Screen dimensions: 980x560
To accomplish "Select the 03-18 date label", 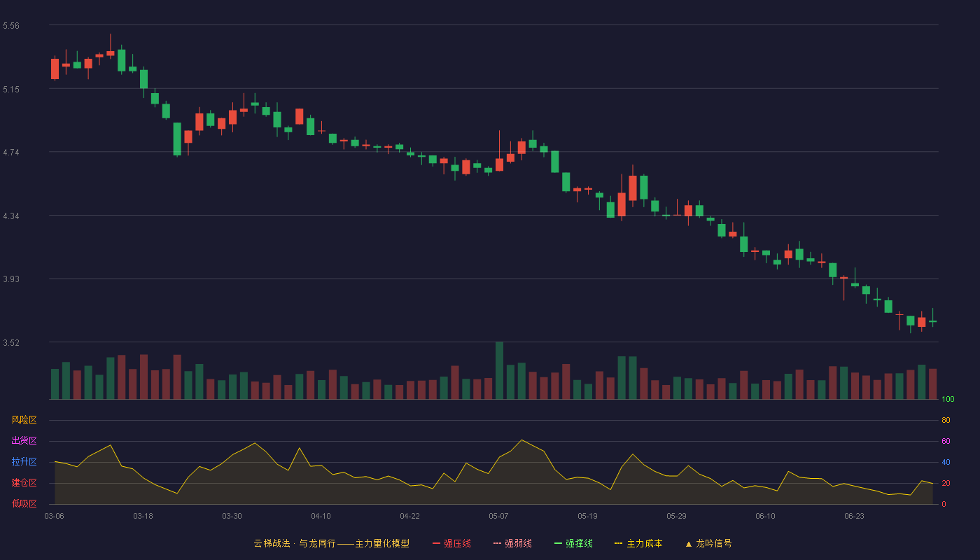I will (x=143, y=516).
